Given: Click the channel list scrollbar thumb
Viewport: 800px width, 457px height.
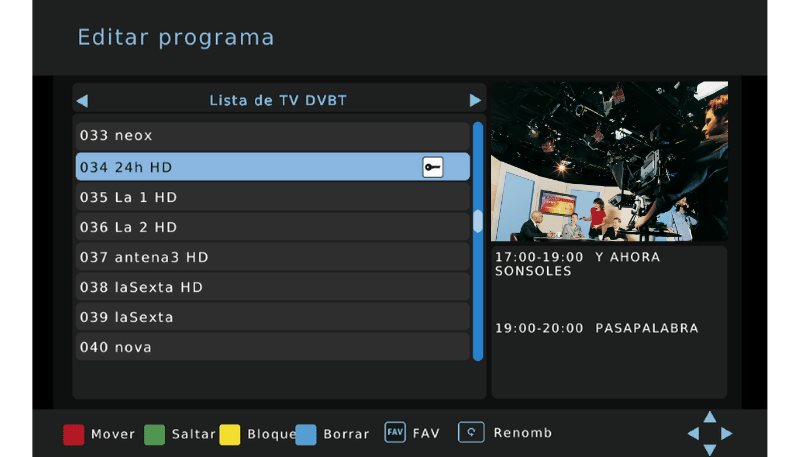Looking at the screenshot, I should (x=478, y=221).
